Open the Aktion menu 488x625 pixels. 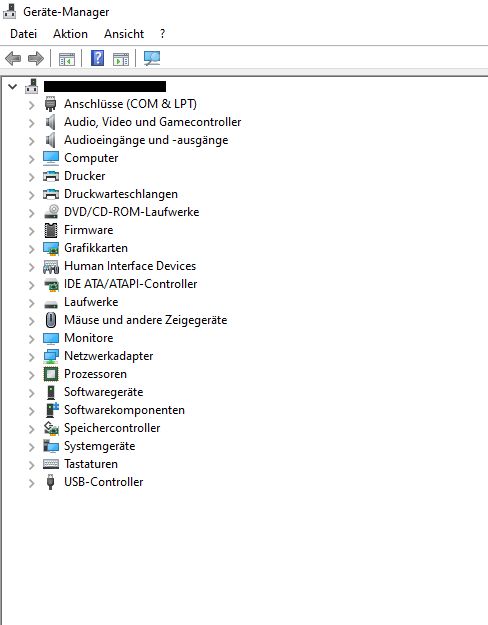pyautogui.click(x=70, y=34)
